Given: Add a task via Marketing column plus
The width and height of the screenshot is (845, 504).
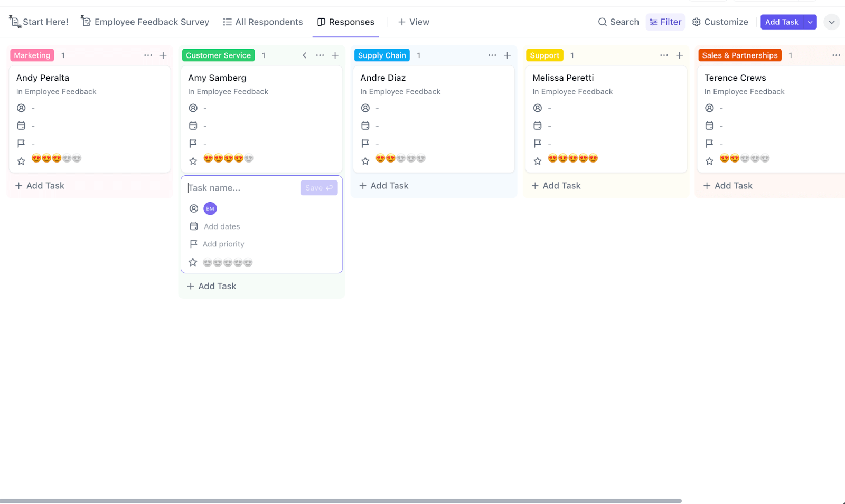Looking at the screenshot, I should [163, 55].
